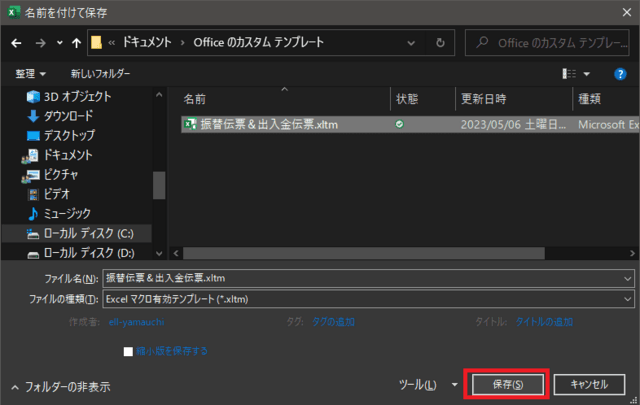Viewport: 640px width, 405px height.
Task: Open the 整理 menu
Action: click(x=30, y=74)
